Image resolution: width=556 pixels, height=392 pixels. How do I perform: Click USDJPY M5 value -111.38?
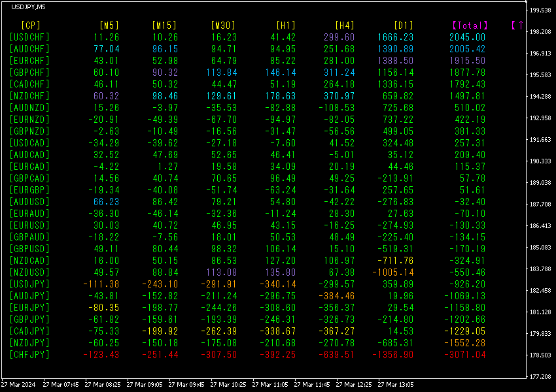(101, 284)
